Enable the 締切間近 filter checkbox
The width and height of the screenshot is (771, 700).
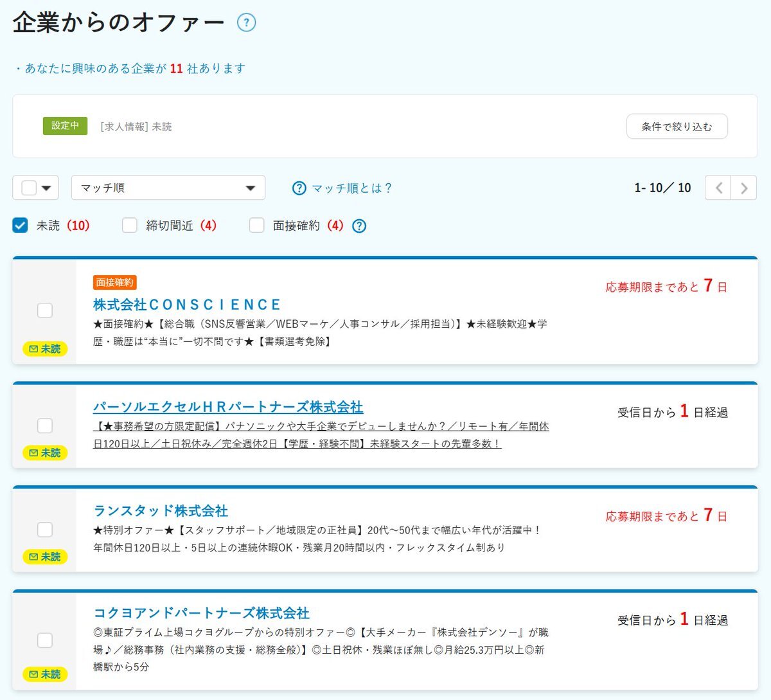(130, 225)
